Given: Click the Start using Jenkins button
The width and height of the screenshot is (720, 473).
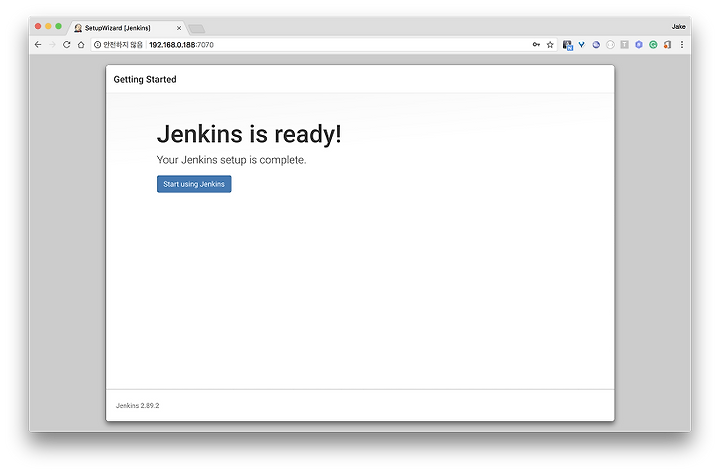Looking at the screenshot, I should pos(194,184).
